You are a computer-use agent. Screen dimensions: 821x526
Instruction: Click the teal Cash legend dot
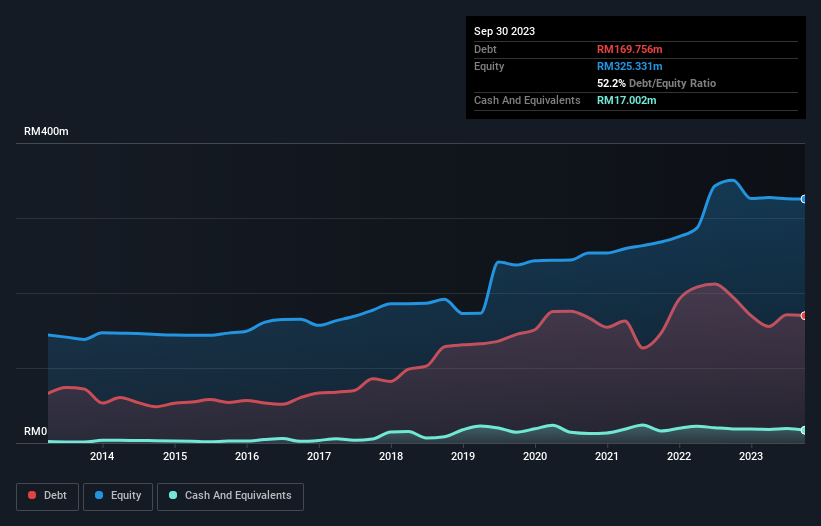(x=173, y=495)
